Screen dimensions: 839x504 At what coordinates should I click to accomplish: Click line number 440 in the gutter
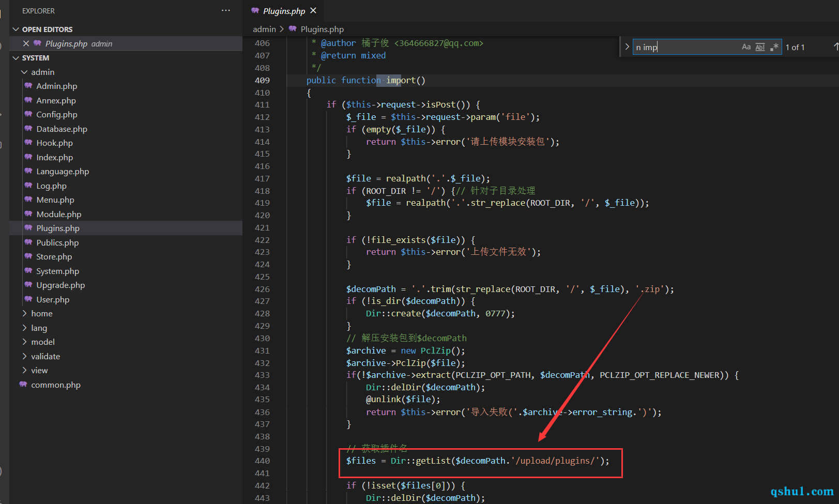tap(262, 461)
